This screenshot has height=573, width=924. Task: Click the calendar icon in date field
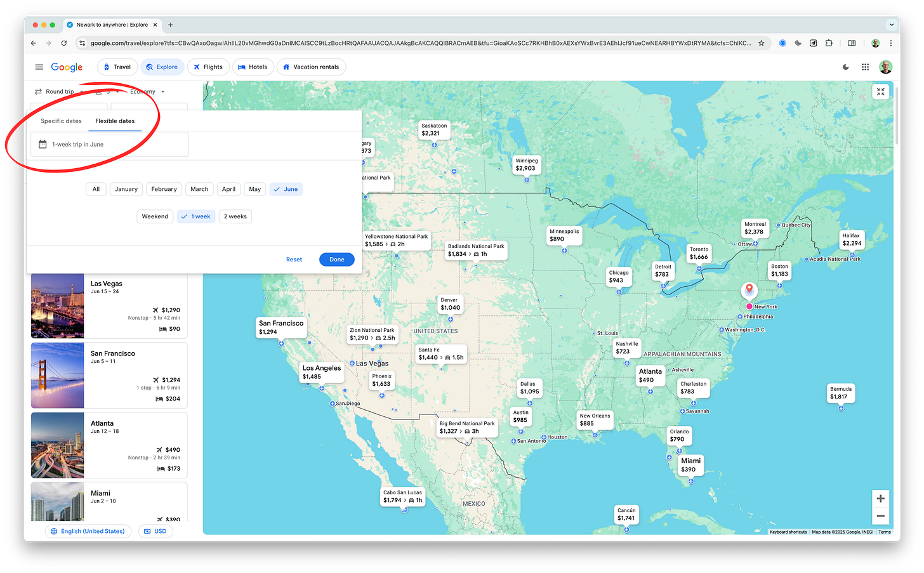43,144
